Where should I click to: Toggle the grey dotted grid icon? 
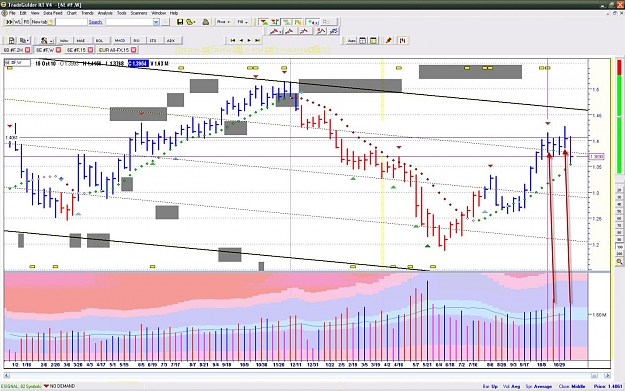tap(329, 22)
